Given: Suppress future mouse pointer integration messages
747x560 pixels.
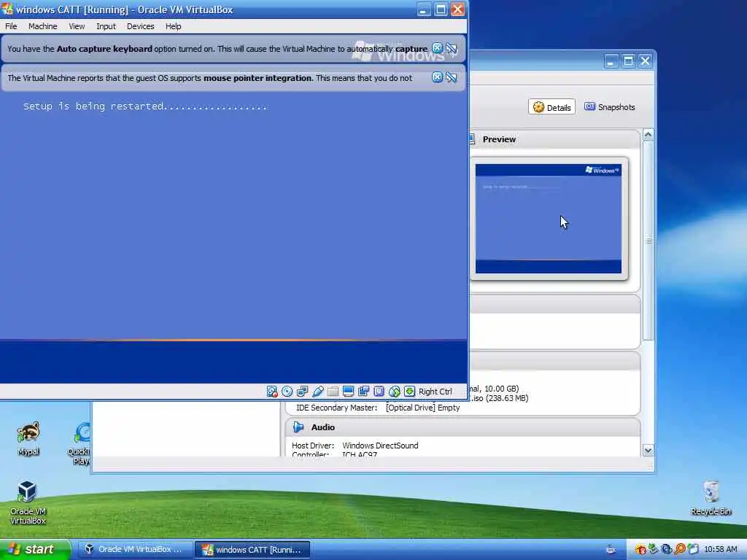Looking at the screenshot, I should click(x=451, y=77).
